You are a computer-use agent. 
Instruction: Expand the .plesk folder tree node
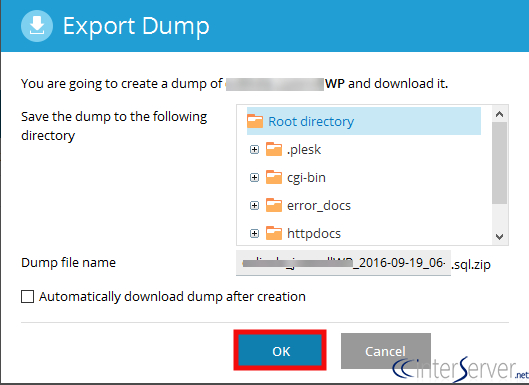[254, 149]
